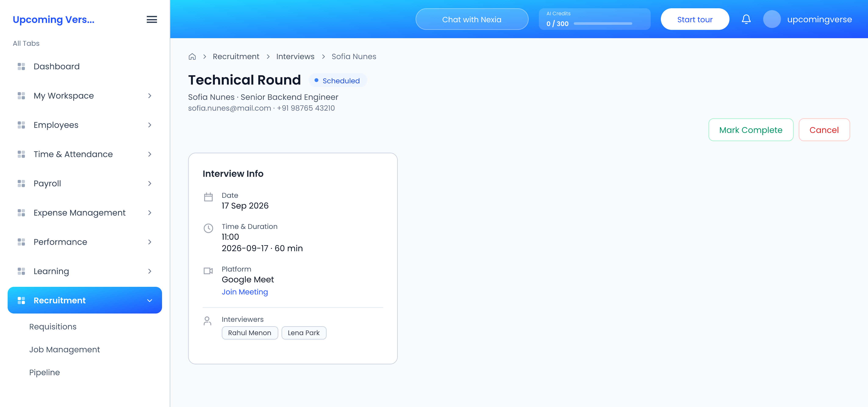Open Dashboard from the sidebar
The image size is (868, 407).
click(x=85, y=66)
